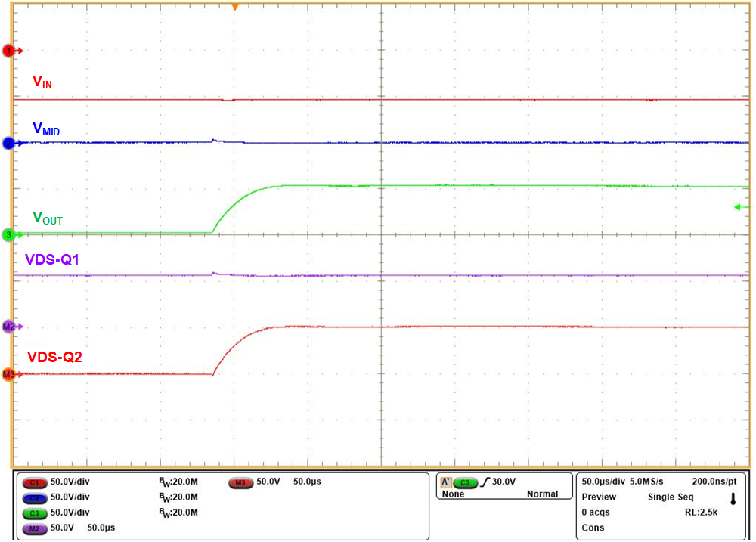Click the temperature warning thermometer icon
The image size is (756, 542).
pos(732,497)
